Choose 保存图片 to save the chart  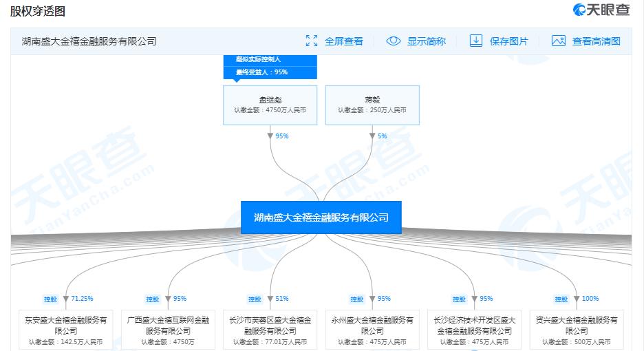click(508, 41)
